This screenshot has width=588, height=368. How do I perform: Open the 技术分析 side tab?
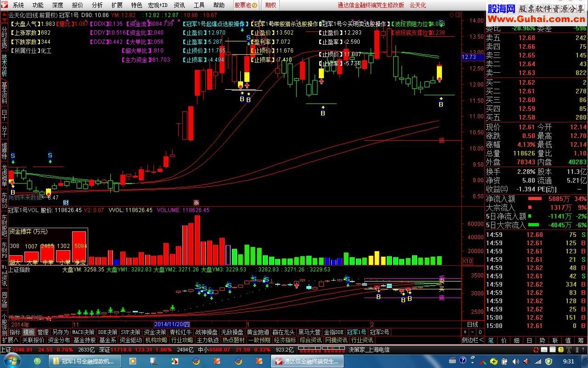point(4,66)
